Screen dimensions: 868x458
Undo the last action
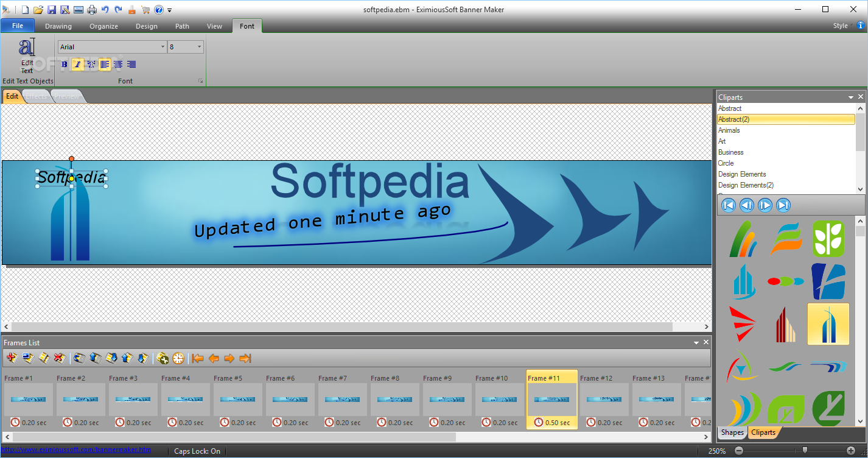[x=105, y=10]
